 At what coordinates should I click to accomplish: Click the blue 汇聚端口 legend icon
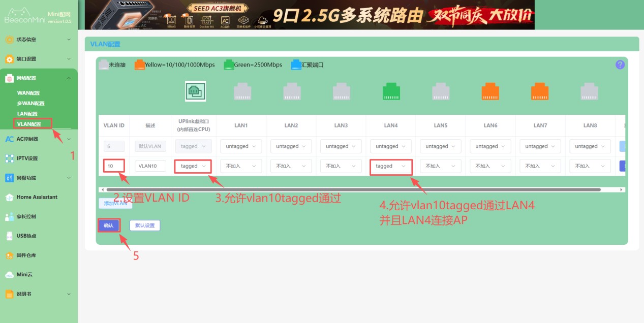pyautogui.click(x=296, y=64)
